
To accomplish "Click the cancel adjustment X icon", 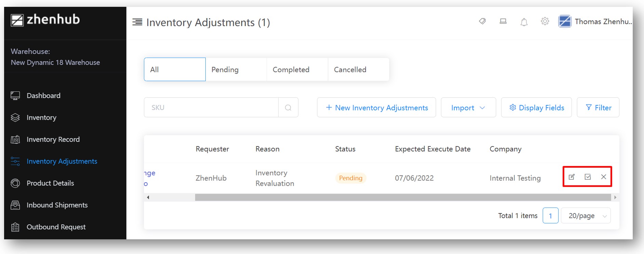I will click(x=604, y=177).
